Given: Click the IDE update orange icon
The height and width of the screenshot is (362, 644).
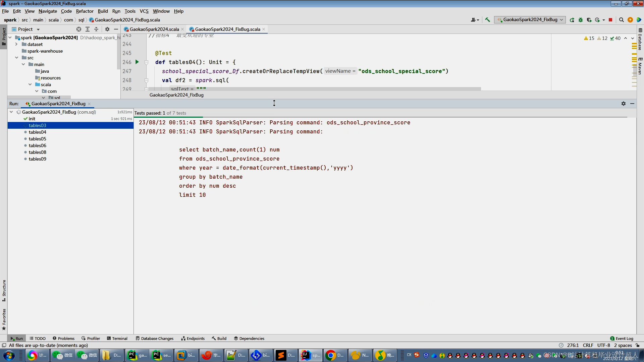Looking at the screenshot, I should pos(630,20).
